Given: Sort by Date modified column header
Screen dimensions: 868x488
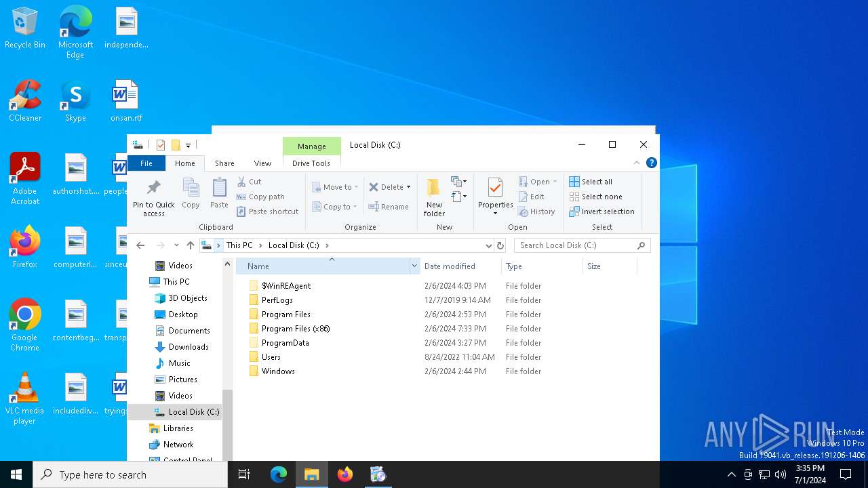Looking at the screenshot, I should [x=460, y=266].
